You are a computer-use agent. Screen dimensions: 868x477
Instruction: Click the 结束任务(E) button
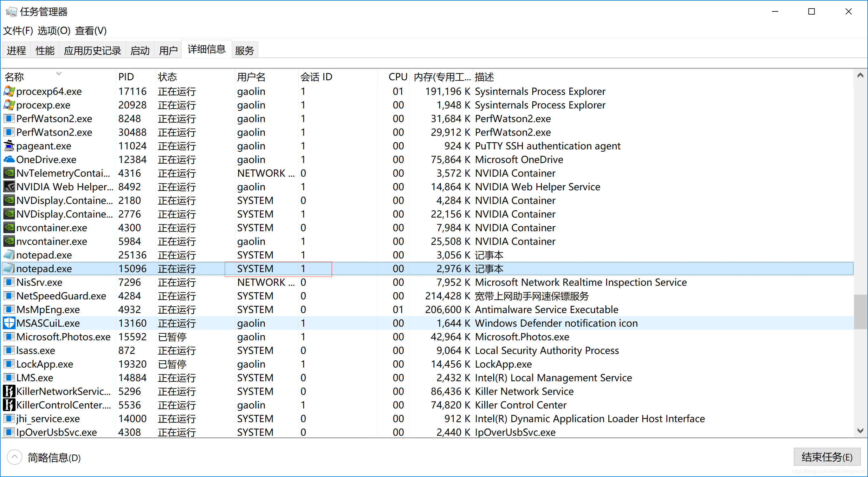pos(826,457)
